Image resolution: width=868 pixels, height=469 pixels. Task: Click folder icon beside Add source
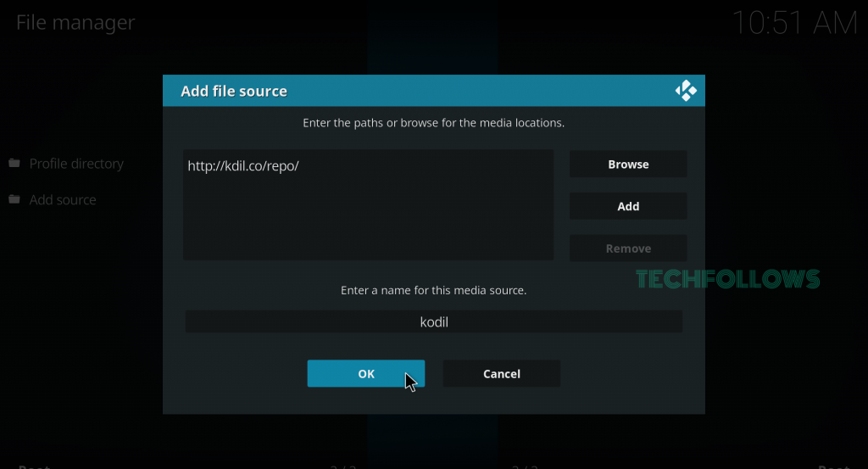[x=14, y=199]
